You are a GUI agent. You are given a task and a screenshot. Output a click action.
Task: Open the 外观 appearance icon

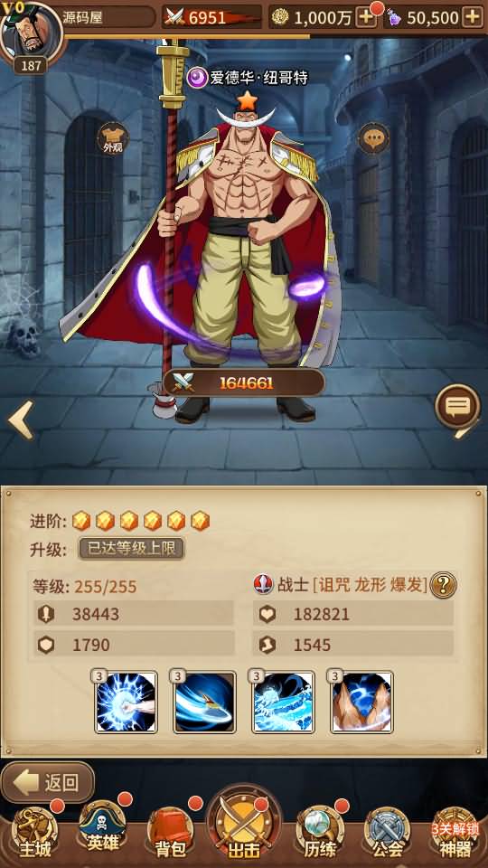(112, 138)
